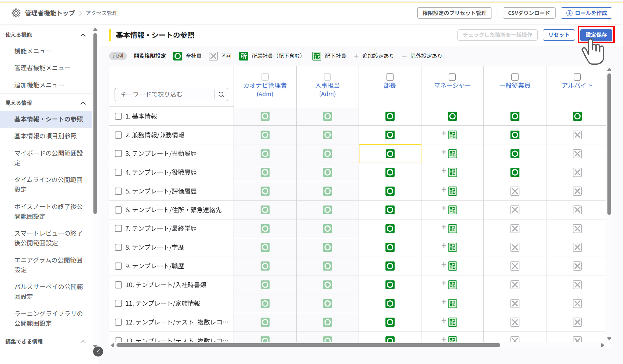This screenshot has width=623, height=364.
Task: Open the カオナビ管理者 (Adm) role header link
Action: [265, 90]
